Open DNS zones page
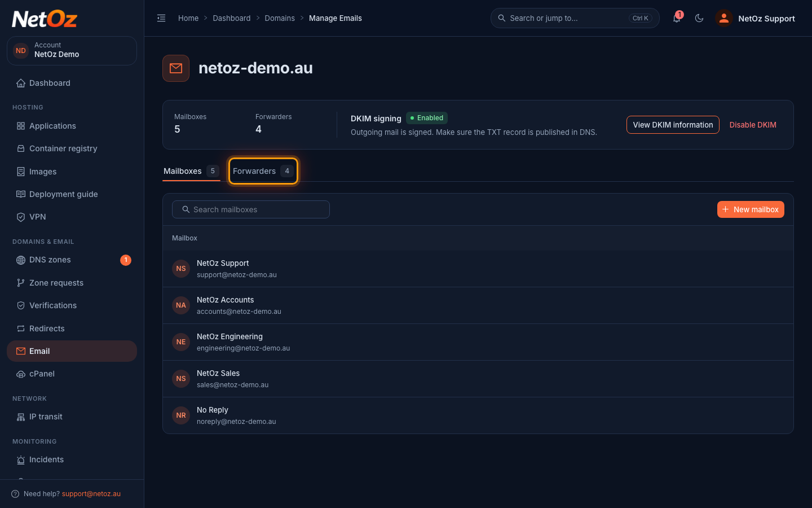The image size is (812, 508). pos(72,260)
